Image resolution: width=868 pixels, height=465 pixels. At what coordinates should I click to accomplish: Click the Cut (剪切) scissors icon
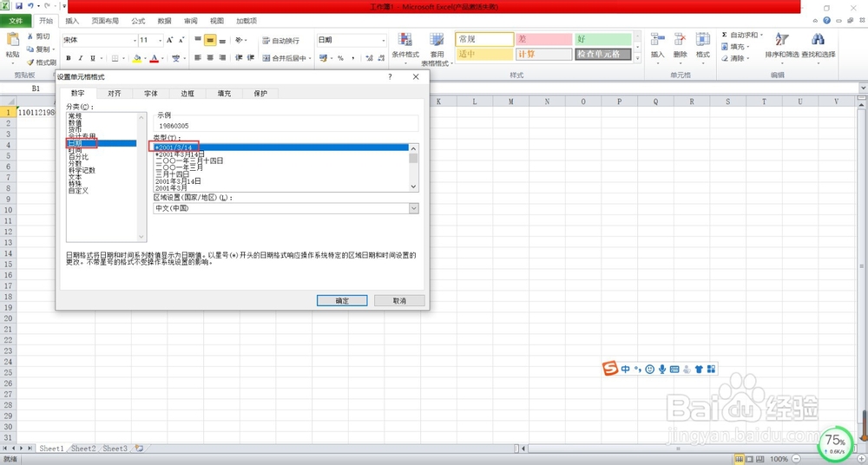tap(30, 36)
